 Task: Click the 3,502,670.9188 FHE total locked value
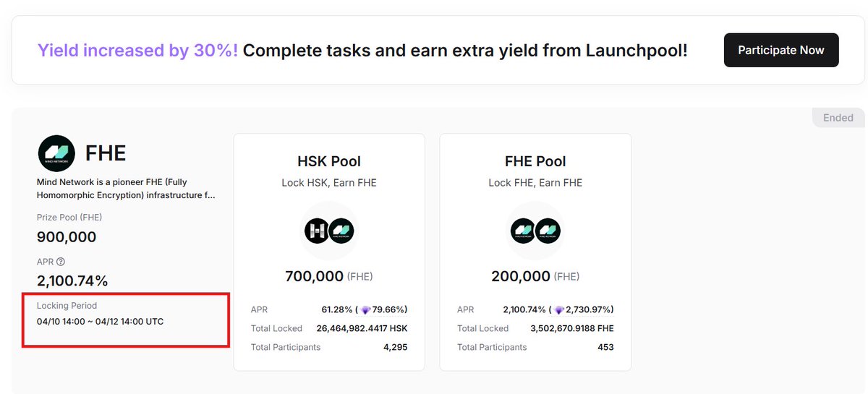pyautogui.click(x=572, y=328)
